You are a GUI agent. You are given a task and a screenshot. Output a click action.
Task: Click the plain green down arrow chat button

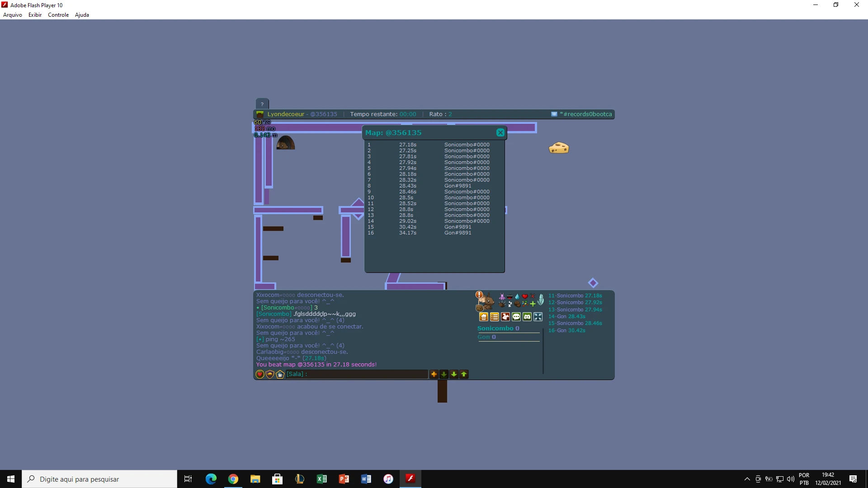[454, 374]
